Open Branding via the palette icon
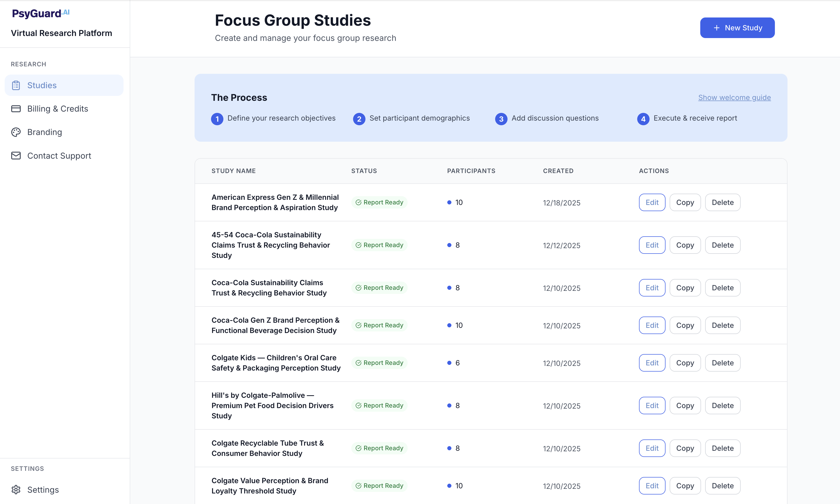The image size is (840, 504). (x=16, y=132)
